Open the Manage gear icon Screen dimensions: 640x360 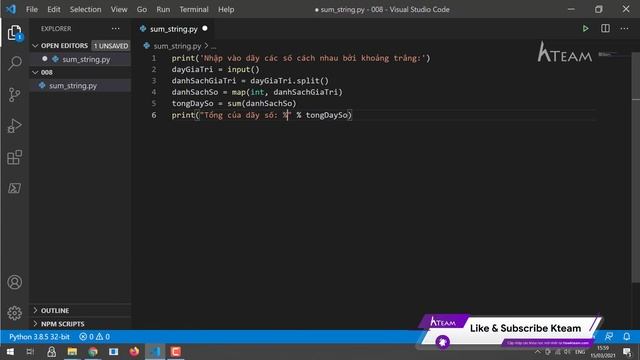(15, 313)
